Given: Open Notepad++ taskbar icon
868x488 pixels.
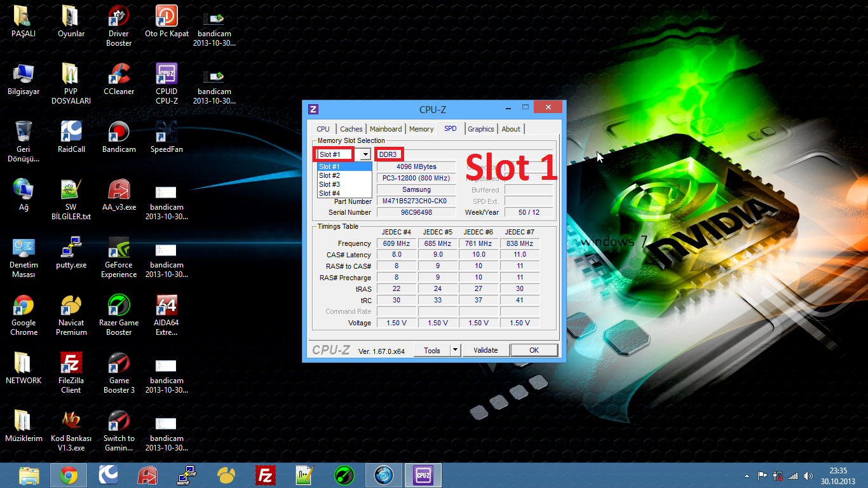Looking at the screenshot, I should click(304, 475).
